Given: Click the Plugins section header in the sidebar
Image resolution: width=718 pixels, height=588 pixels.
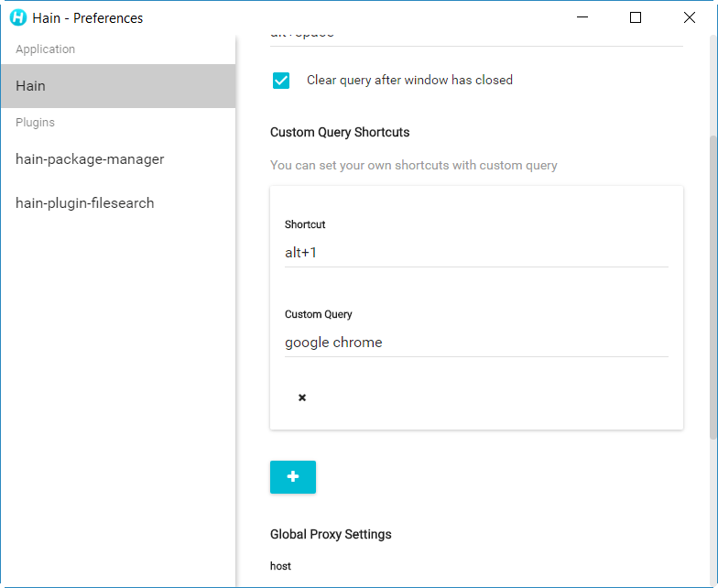Looking at the screenshot, I should (x=36, y=123).
